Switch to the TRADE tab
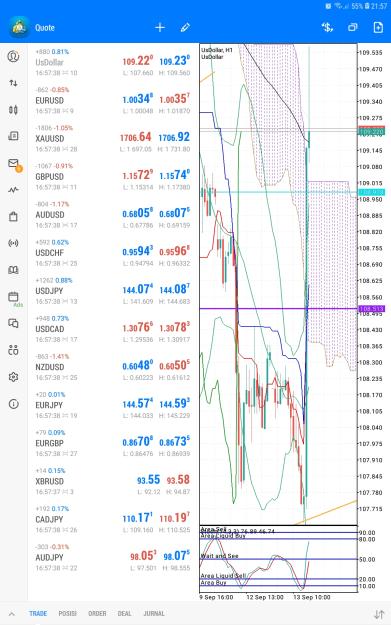Viewport: 391px width, 625px height. [x=38, y=613]
